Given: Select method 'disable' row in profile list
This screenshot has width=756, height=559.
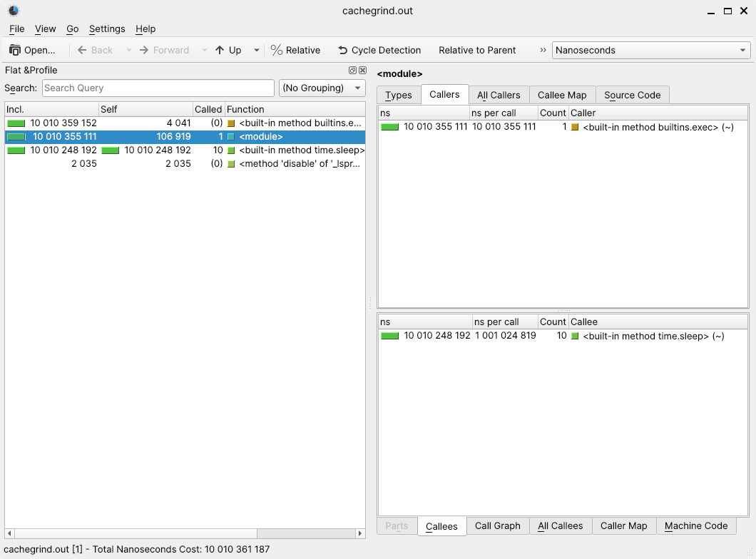Looking at the screenshot, I should pyautogui.click(x=185, y=163).
